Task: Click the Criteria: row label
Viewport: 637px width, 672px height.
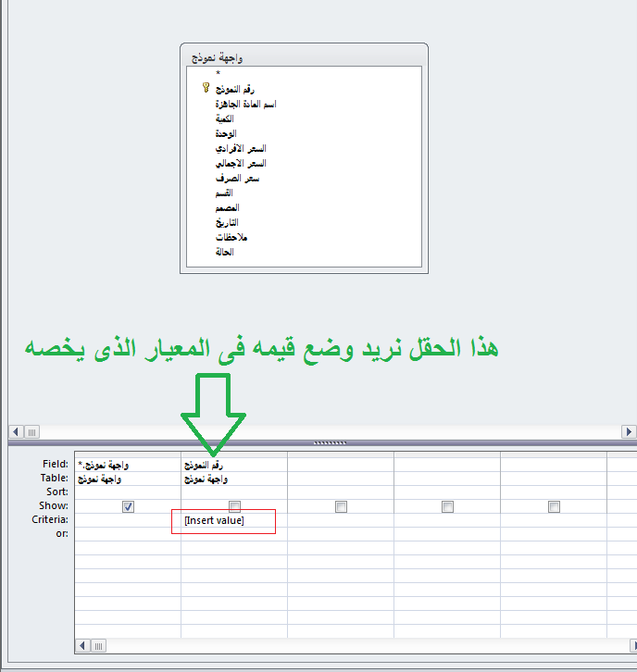Action: [50, 519]
